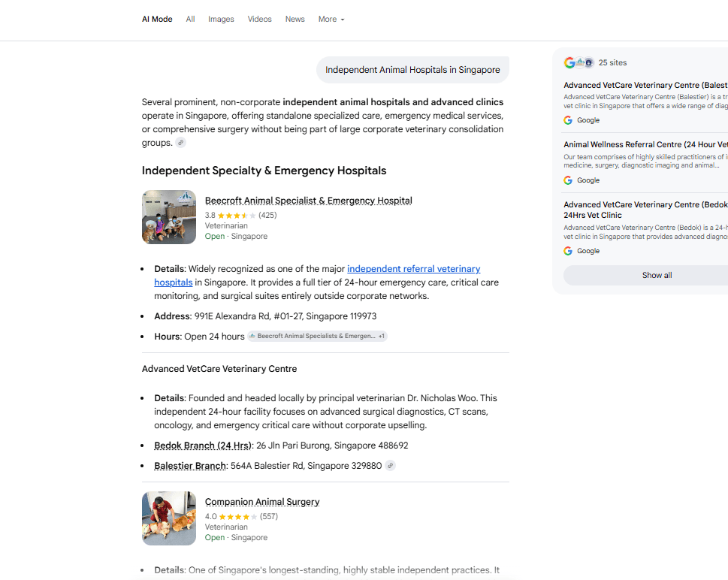Click the Advanced VetCare Veterinary Centre heading
728x580 pixels.
click(219, 369)
